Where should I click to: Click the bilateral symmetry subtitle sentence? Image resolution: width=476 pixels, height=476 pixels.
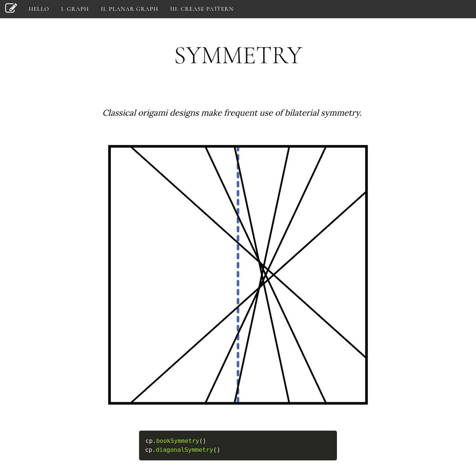[232, 113]
